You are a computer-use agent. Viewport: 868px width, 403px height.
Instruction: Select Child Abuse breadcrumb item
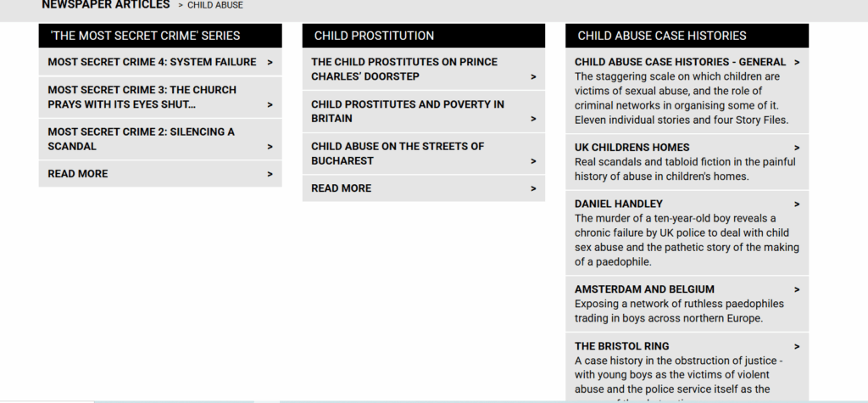[x=215, y=6]
